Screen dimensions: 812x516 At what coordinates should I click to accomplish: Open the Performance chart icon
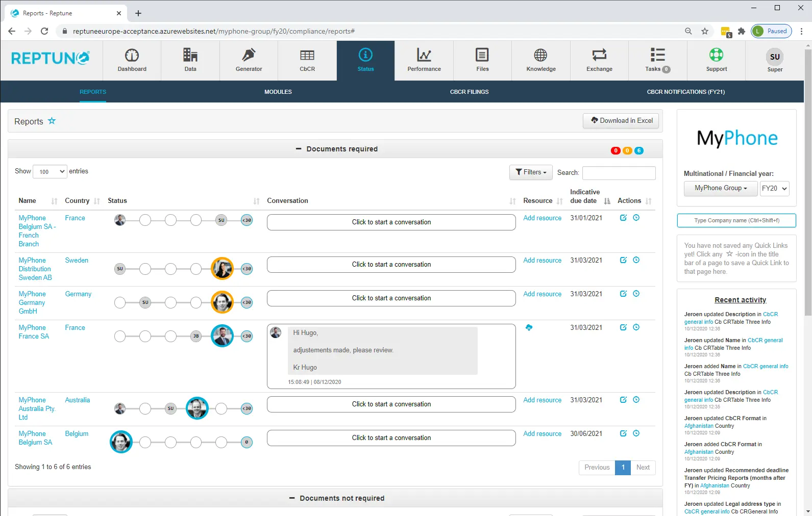click(x=424, y=55)
